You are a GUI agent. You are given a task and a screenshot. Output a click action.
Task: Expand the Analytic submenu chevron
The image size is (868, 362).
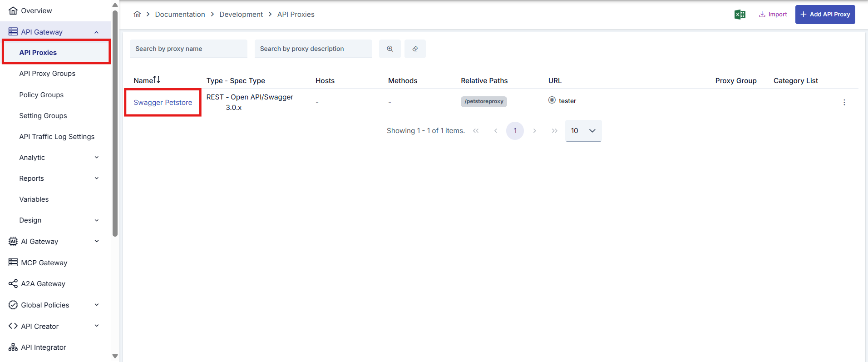click(96, 158)
